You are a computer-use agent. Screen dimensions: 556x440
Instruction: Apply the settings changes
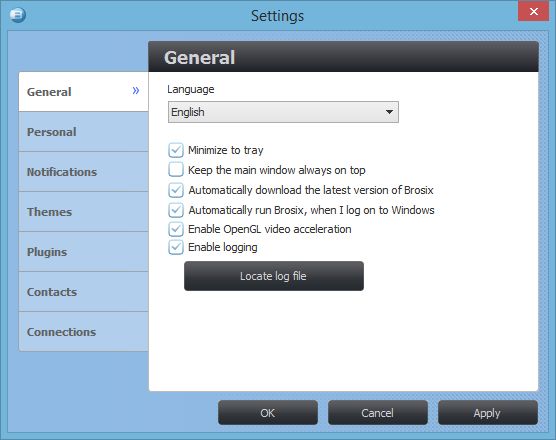(x=488, y=413)
